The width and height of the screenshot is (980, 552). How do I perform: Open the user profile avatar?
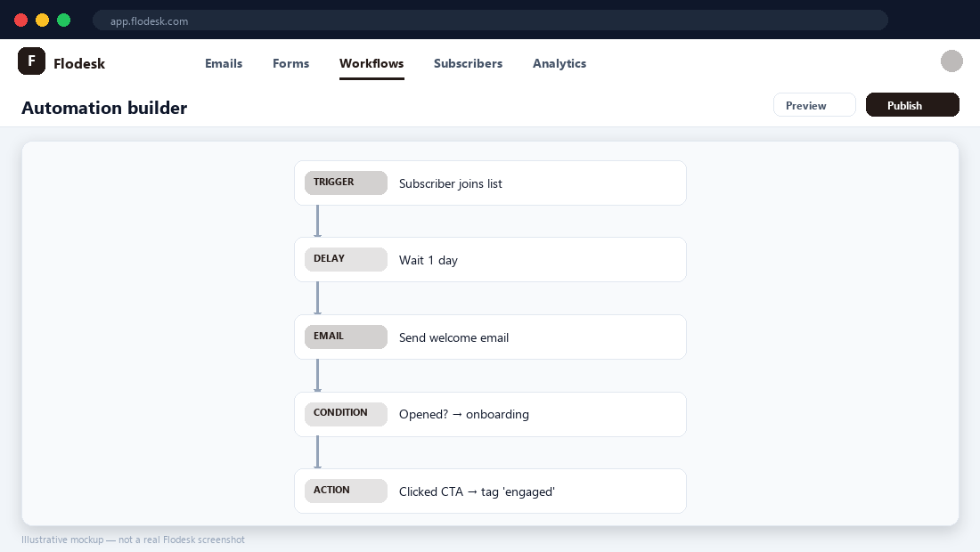coord(951,61)
